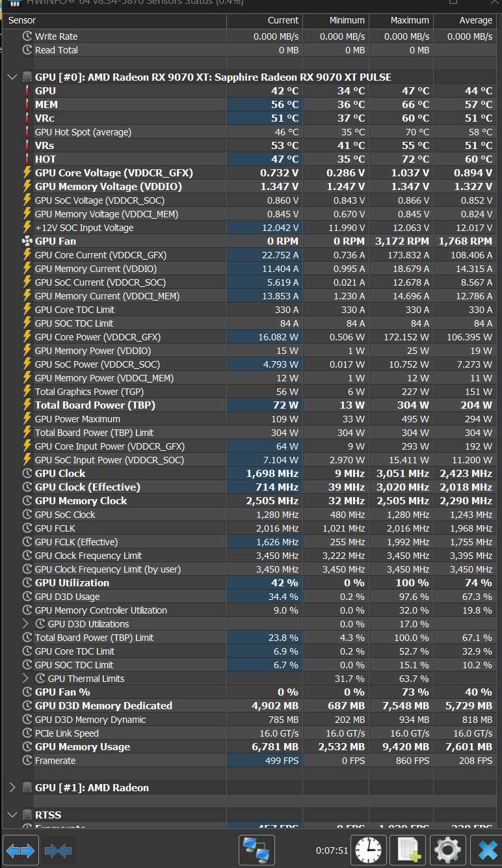Image resolution: width=502 pixels, height=868 pixels.
Task: Click lightning icon beside GPU Core TDC Limit 330 A
Action: point(27,310)
